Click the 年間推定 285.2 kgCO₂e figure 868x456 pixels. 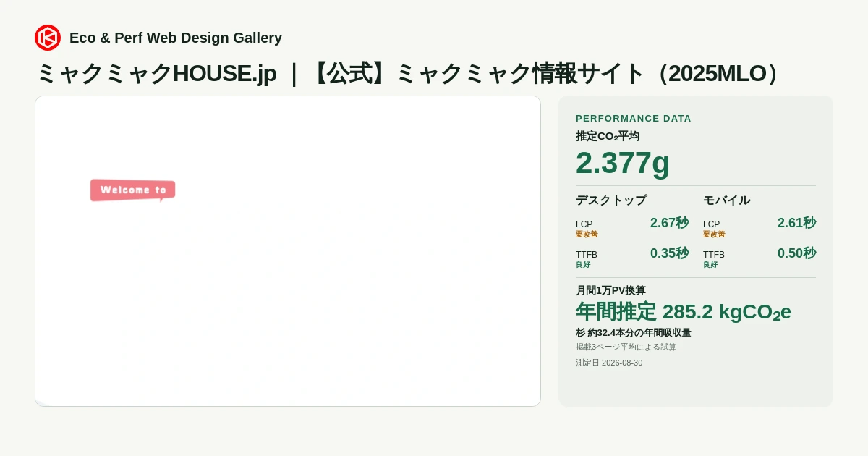point(684,312)
